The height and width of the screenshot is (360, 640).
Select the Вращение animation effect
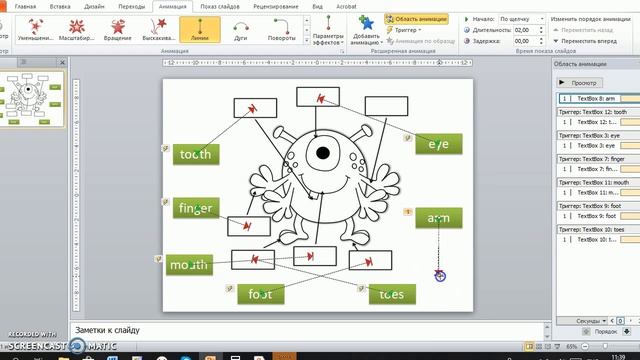118,29
